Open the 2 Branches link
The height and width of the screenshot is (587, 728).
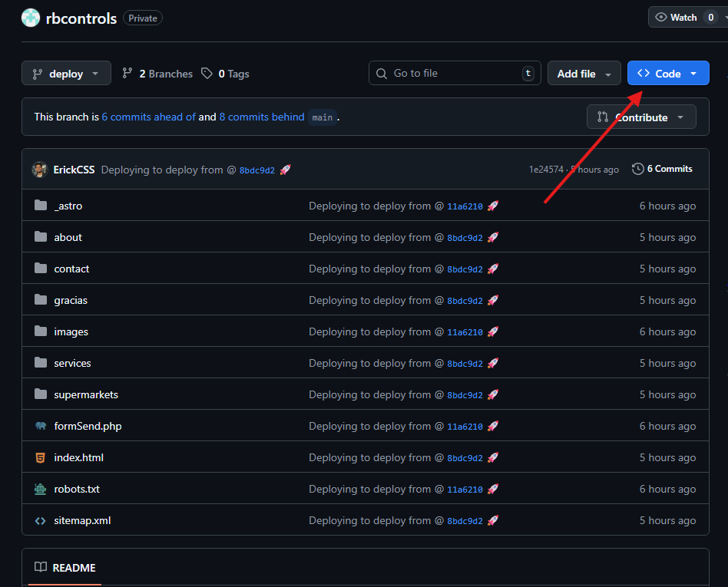tap(157, 74)
